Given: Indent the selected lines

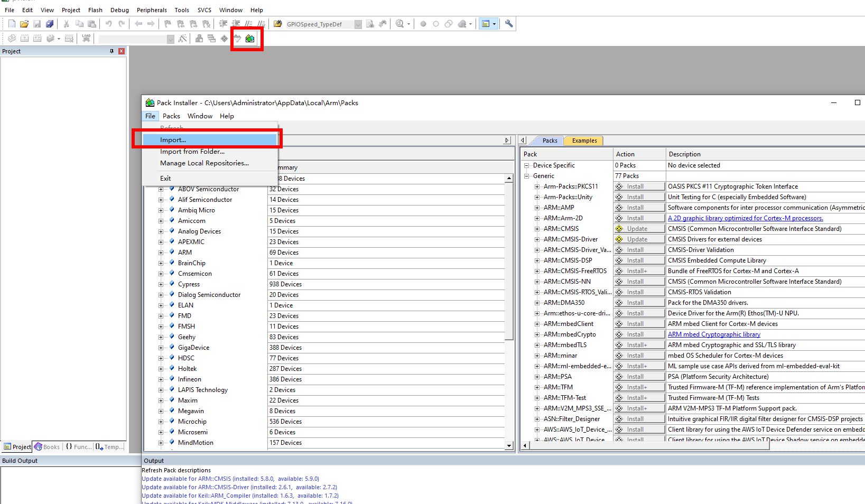Looking at the screenshot, I should 223,24.
